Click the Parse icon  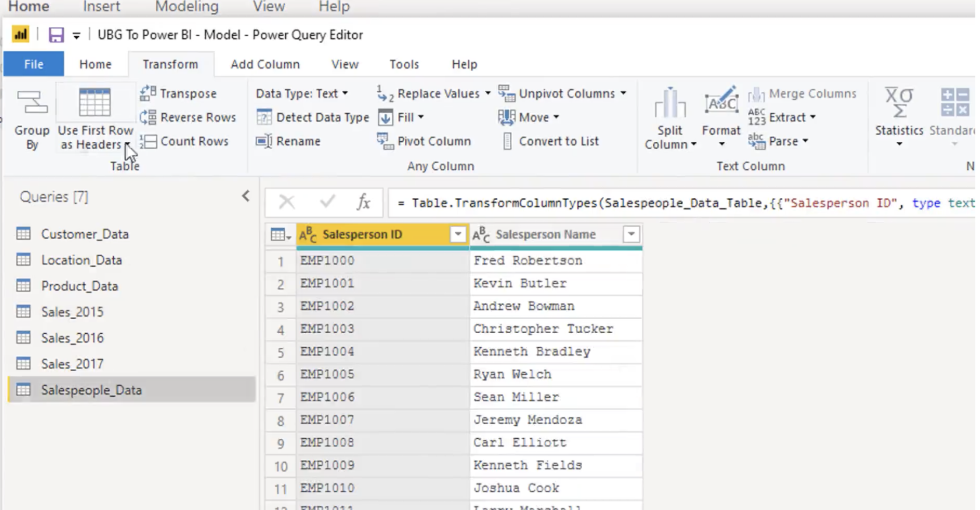[x=757, y=141]
